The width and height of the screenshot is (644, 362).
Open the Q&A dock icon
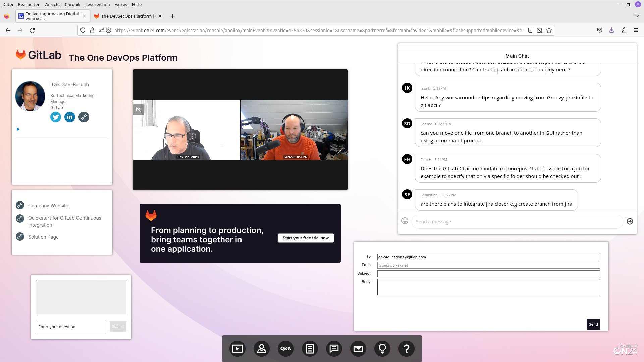click(x=286, y=349)
